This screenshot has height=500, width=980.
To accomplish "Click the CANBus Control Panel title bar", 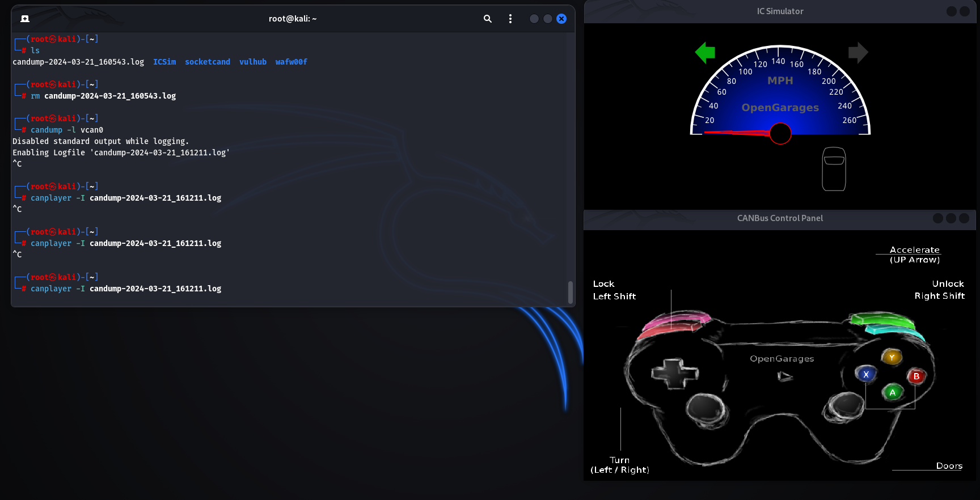I will pyautogui.click(x=780, y=218).
